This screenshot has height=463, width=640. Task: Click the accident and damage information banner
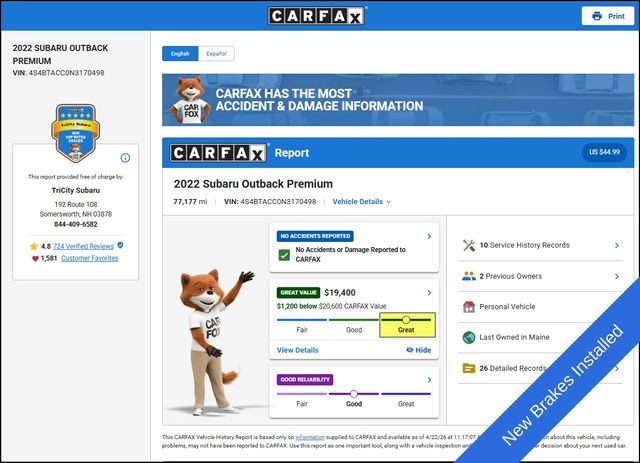(x=398, y=100)
